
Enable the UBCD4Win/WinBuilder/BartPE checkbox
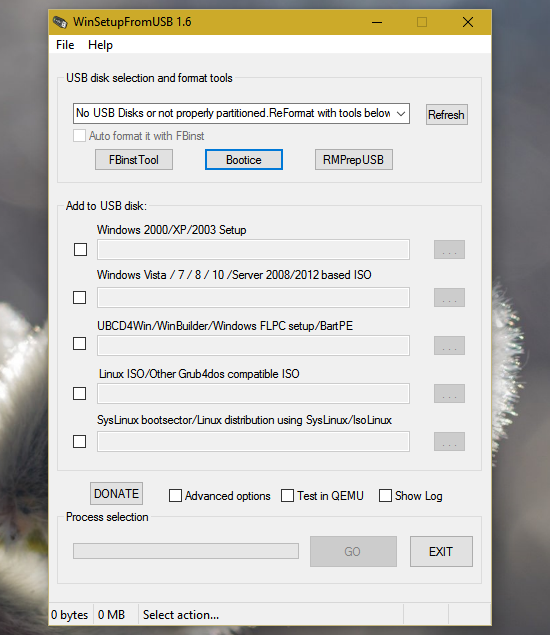pos(79,343)
